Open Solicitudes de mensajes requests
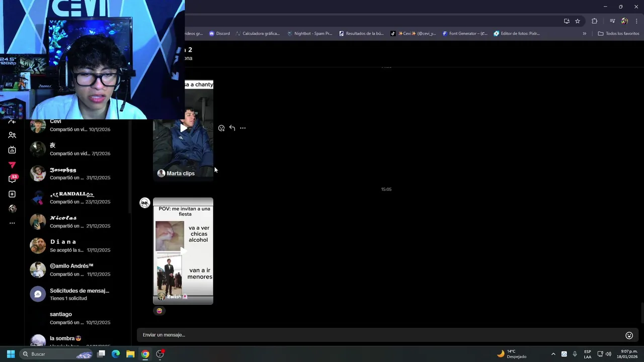Image resolution: width=644 pixels, height=362 pixels. (x=77, y=294)
